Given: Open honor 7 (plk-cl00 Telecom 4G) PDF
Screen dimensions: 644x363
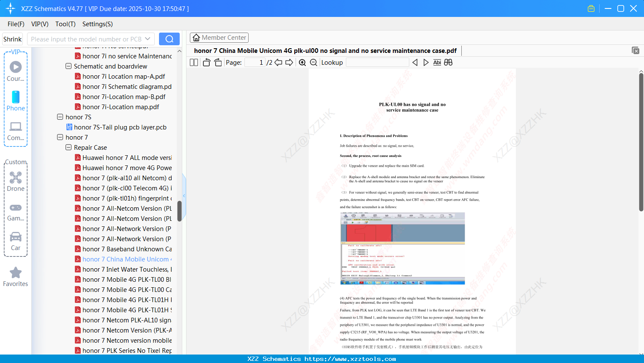Looking at the screenshot, I should 123,188.
